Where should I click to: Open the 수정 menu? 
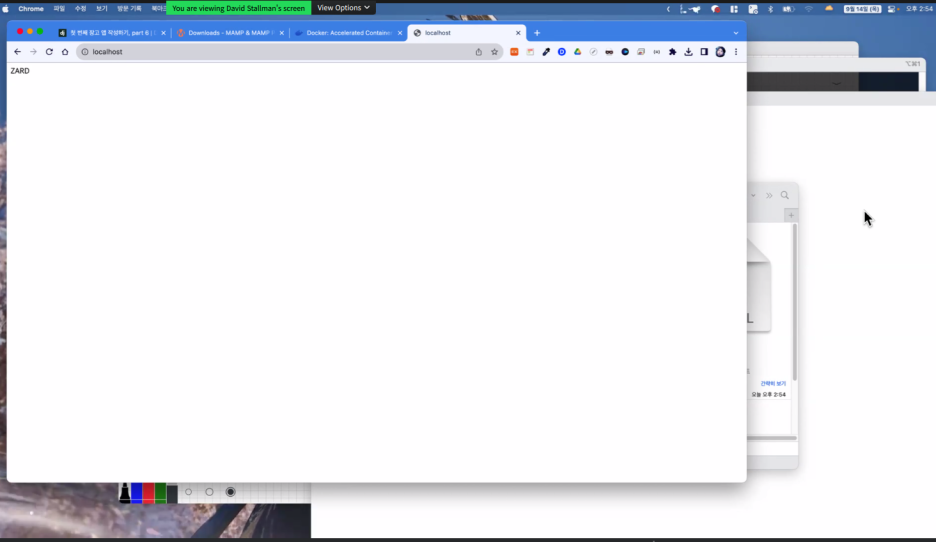coord(81,9)
